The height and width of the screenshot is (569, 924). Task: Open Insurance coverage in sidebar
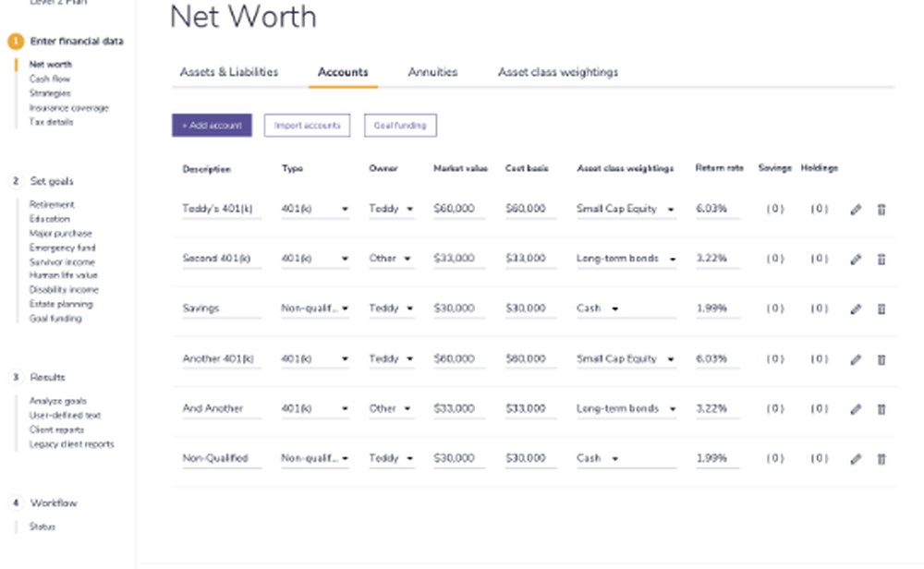tap(69, 108)
